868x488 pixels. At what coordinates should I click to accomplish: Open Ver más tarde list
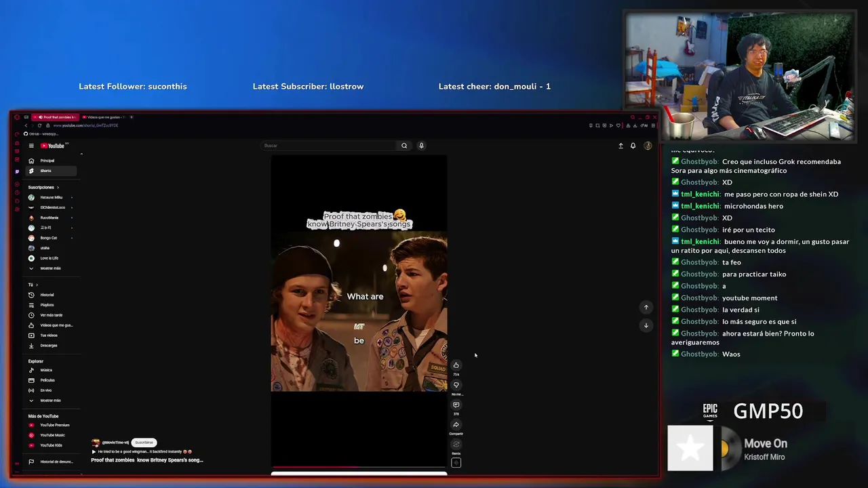pyautogui.click(x=51, y=315)
